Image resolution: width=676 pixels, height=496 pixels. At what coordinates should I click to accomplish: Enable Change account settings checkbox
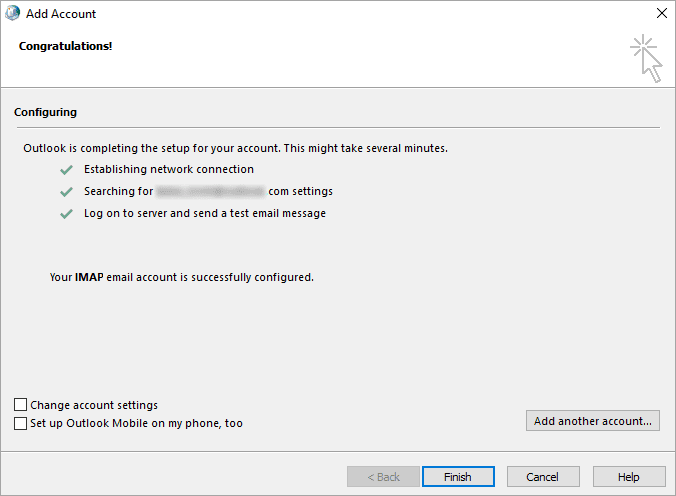(20, 405)
